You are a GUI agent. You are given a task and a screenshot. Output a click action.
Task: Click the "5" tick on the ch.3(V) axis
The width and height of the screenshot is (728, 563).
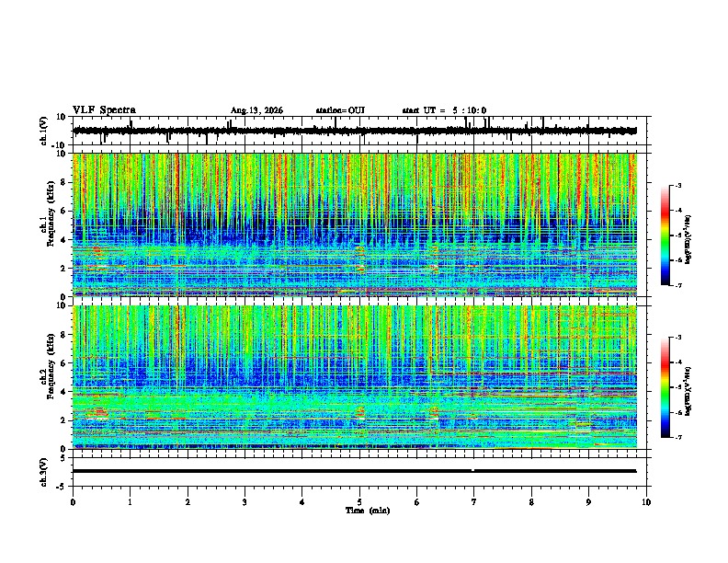(64, 457)
